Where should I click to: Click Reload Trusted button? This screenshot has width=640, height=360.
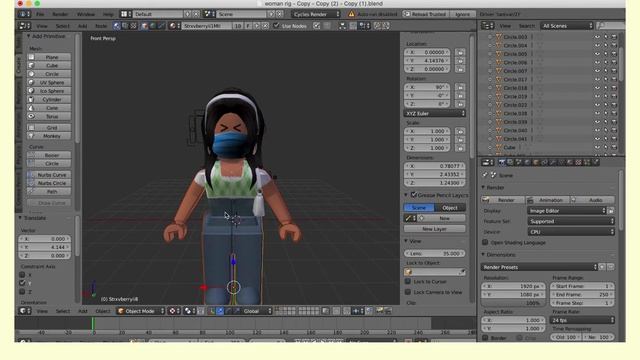click(424, 14)
